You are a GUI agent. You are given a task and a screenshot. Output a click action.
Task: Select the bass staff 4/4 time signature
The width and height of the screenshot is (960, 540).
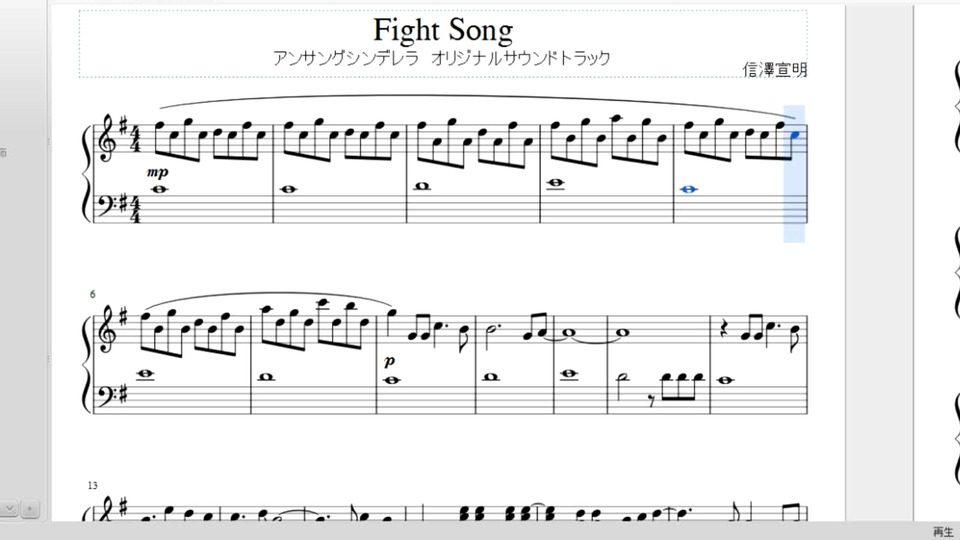click(136, 205)
